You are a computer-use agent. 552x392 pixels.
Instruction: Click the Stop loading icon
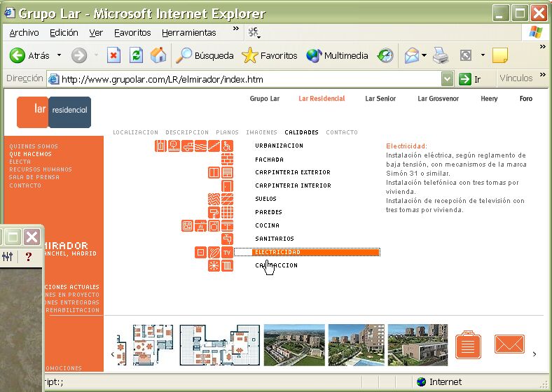[114, 56]
